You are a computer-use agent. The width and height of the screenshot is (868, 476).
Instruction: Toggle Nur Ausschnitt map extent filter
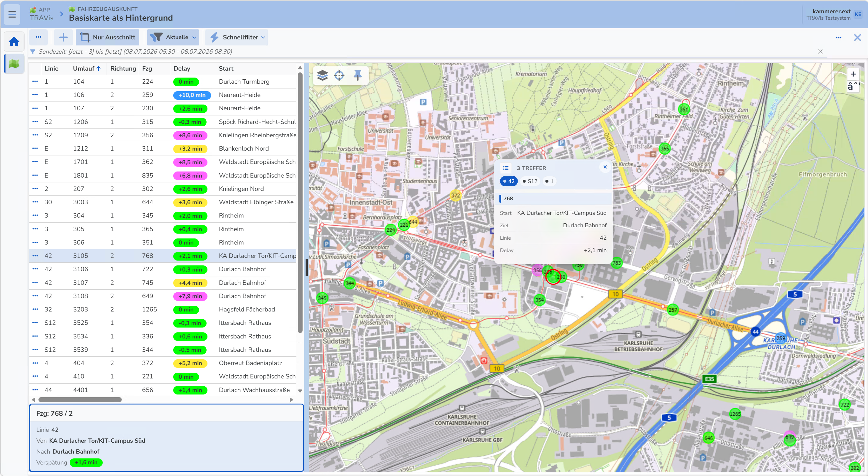[108, 37]
